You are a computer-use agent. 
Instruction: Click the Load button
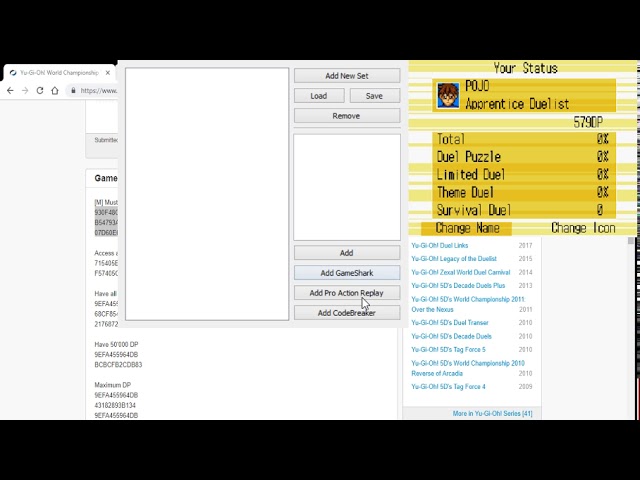[x=319, y=96]
